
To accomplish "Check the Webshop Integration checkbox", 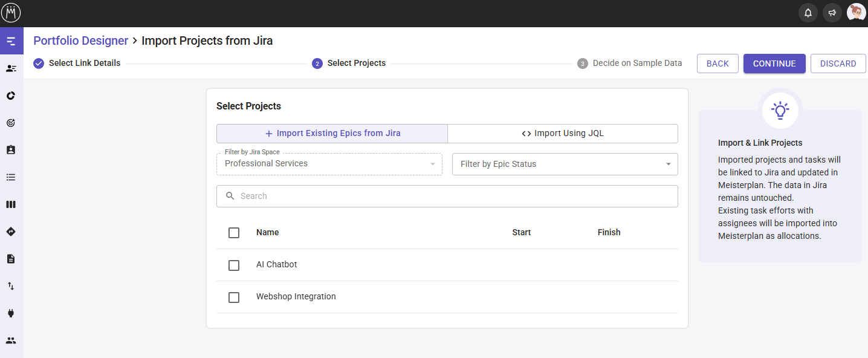I will click(x=234, y=298).
